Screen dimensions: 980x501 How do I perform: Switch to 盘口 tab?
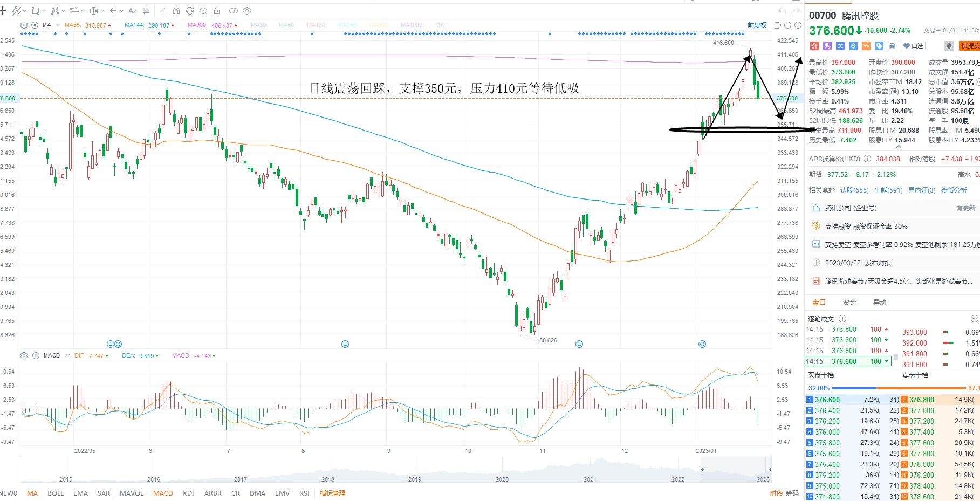click(819, 302)
